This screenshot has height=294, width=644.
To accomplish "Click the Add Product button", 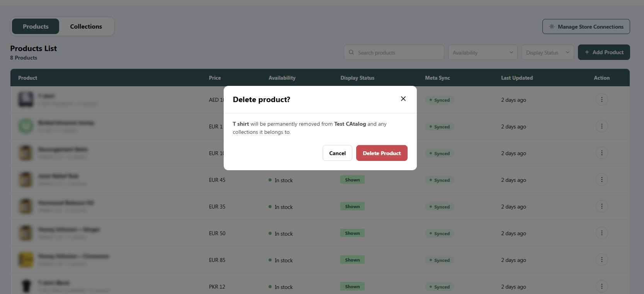I will coord(604,52).
